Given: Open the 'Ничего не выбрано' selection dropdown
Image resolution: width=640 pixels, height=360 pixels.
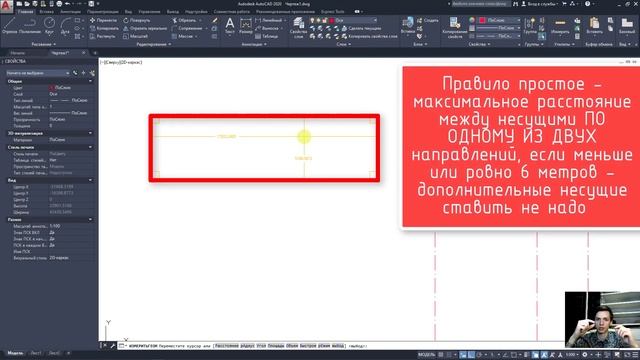Looking at the screenshot, I should 37,73.
